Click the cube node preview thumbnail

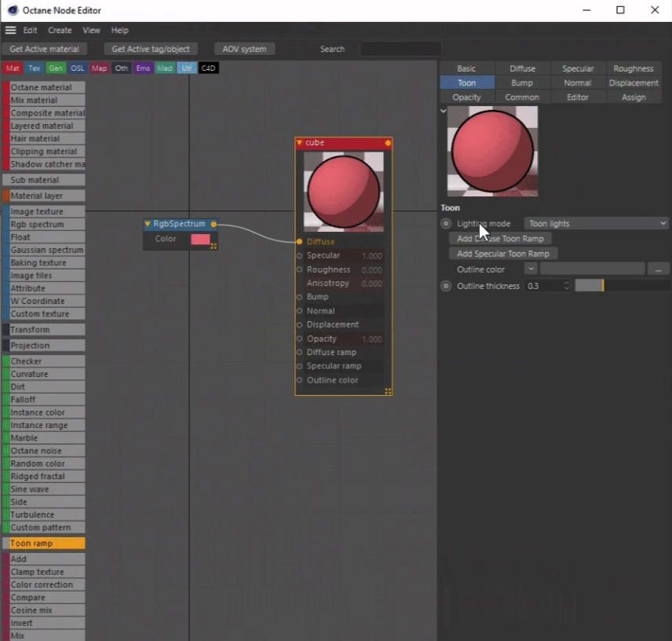pyautogui.click(x=344, y=192)
